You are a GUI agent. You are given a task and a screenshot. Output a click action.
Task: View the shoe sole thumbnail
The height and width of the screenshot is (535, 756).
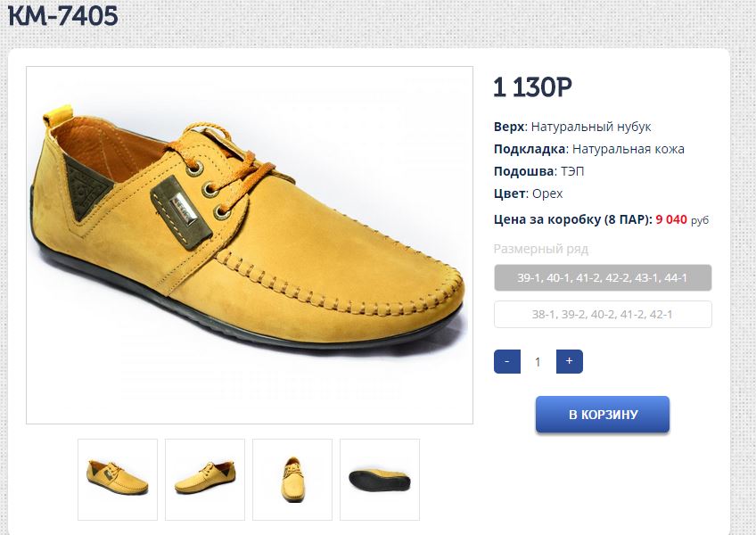[x=380, y=479]
